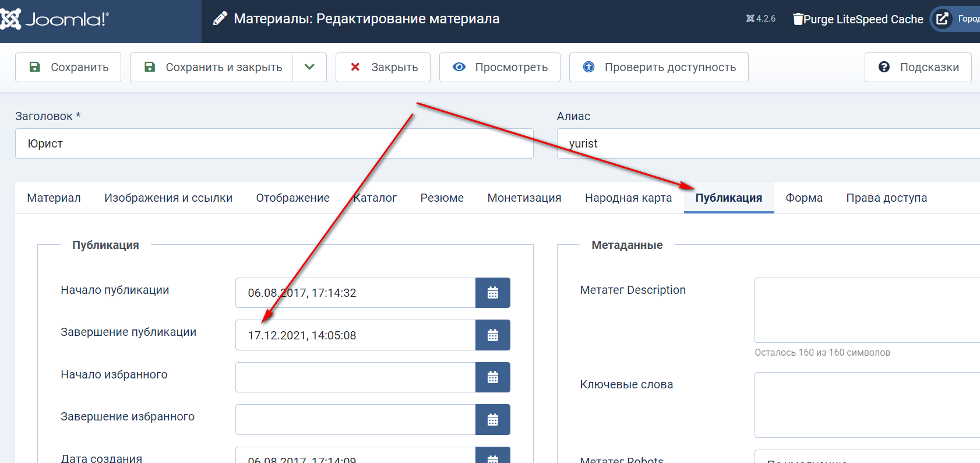This screenshot has height=463, width=980.
Task: Go to the Монетизация tab
Action: coord(524,198)
